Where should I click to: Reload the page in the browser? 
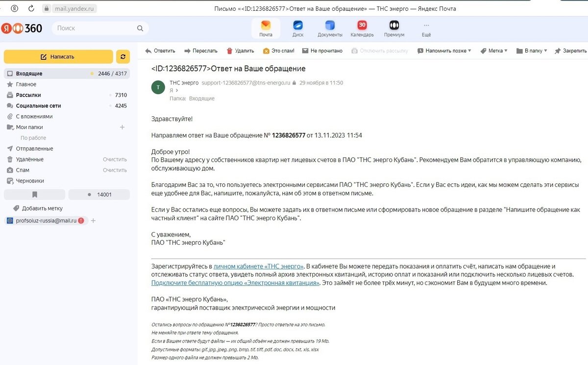coord(31,8)
